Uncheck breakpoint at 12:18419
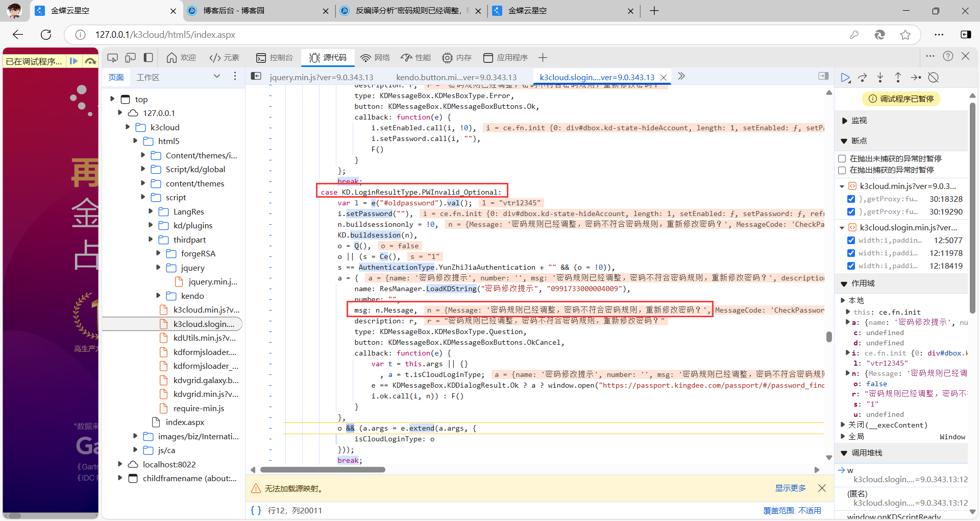Image resolution: width=980 pixels, height=521 pixels. [x=851, y=266]
